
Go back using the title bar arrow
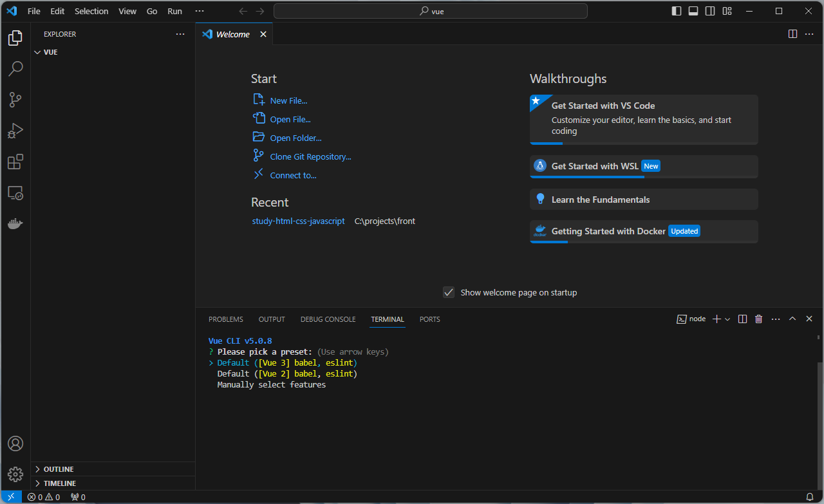(243, 11)
